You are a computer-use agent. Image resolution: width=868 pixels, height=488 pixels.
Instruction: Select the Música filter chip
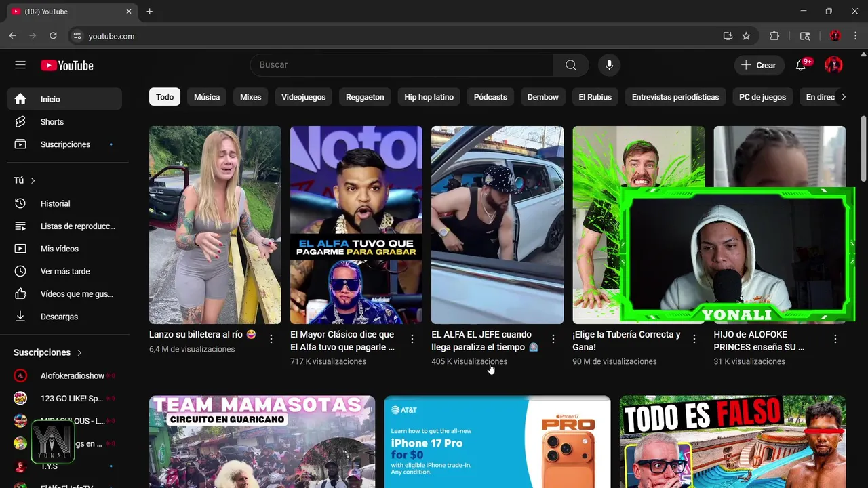click(207, 97)
